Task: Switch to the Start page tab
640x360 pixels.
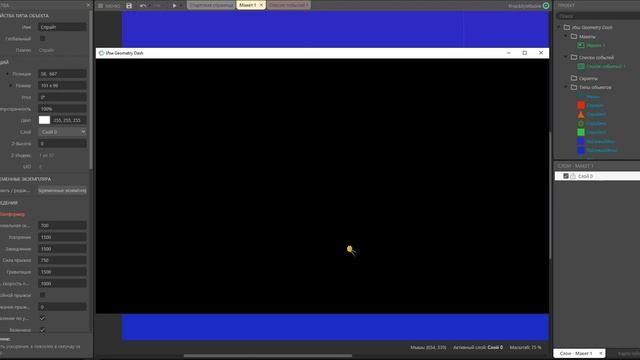Action: pyautogui.click(x=211, y=5)
